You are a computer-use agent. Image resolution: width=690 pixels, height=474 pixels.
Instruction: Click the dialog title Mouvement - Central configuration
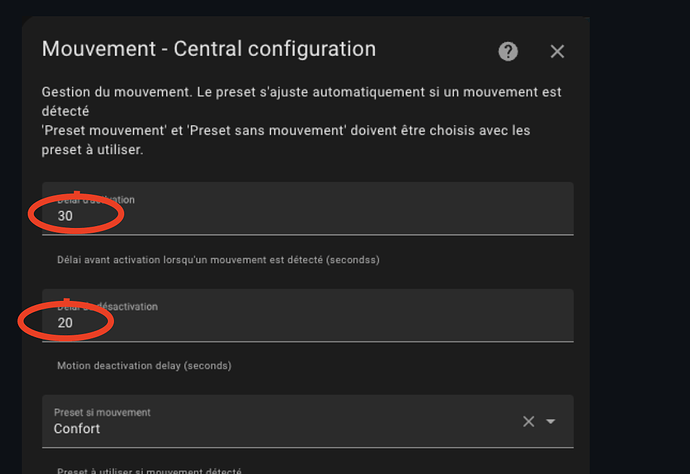[x=208, y=49]
